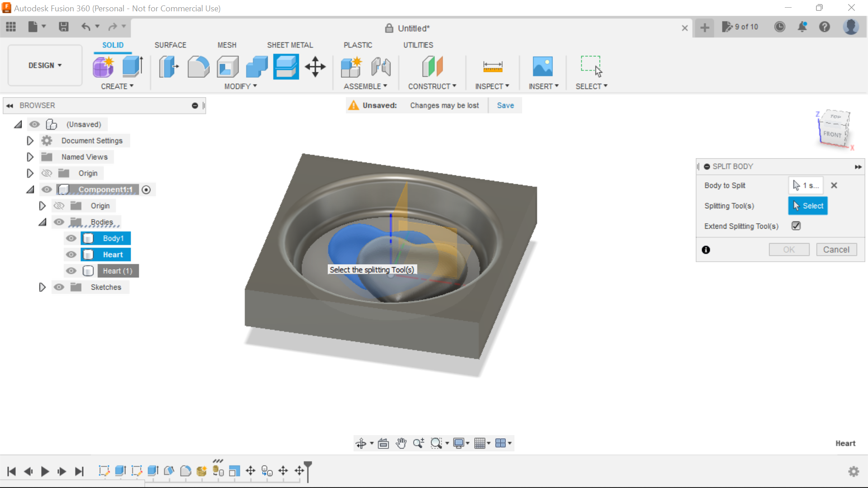Expand the Sketches folder in the browser
868x488 pixels.
tap(42, 287)
